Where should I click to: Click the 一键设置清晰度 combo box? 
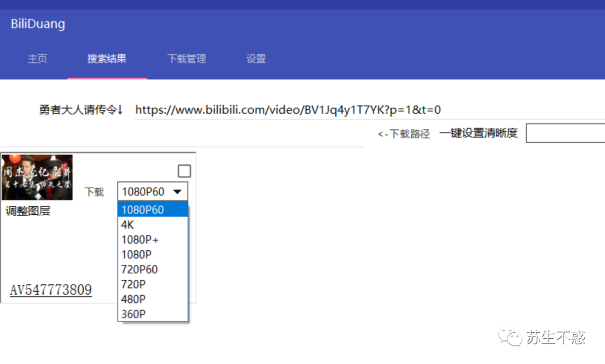565,133
